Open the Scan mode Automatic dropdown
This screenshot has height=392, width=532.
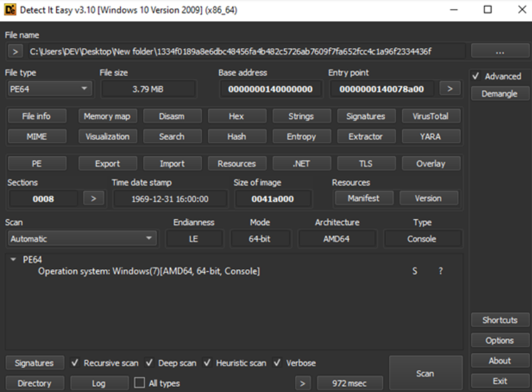82,239
